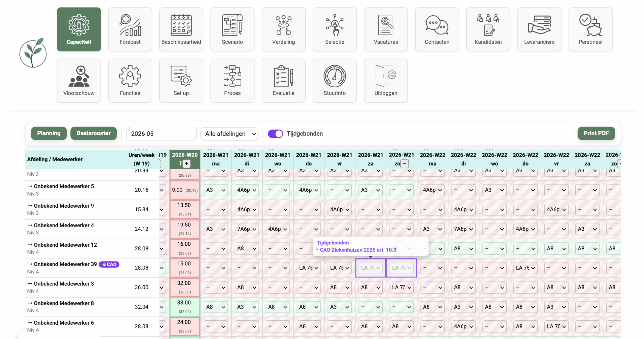
Task: Open Medewerker 39 W22 do LA 75 dropdown
Action: 525,268
